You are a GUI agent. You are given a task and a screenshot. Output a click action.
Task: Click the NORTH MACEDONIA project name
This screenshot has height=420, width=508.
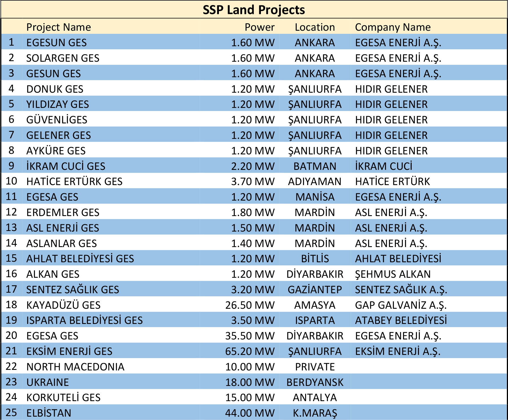pos(75,367)
